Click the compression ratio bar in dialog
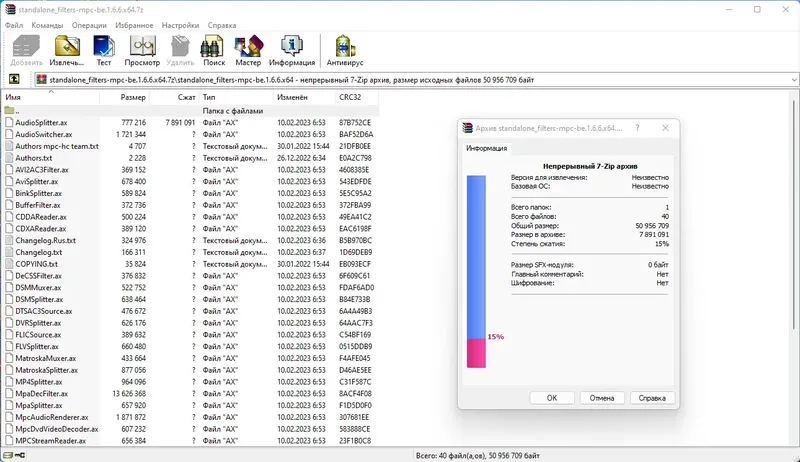The height and width of the screenshot is (462, 800). [x=476, y=271]
